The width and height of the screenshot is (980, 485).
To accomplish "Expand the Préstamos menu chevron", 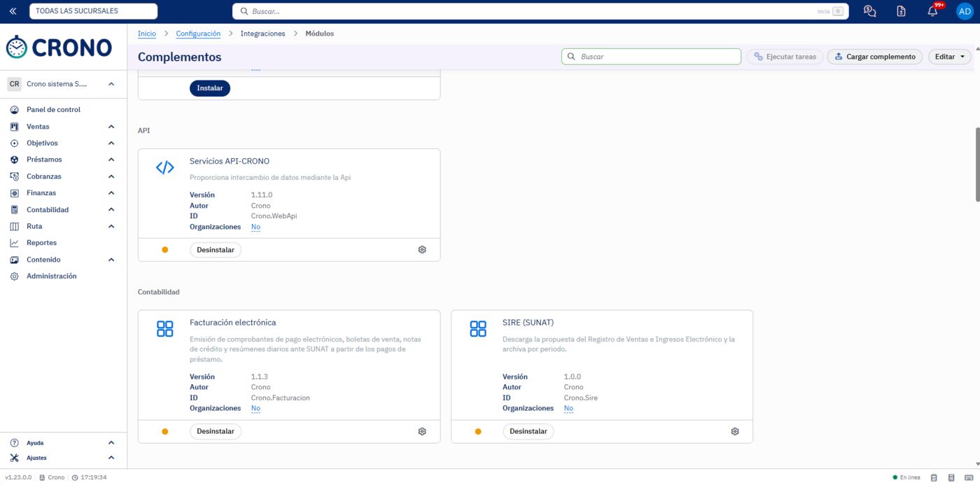I will [111, 160].
